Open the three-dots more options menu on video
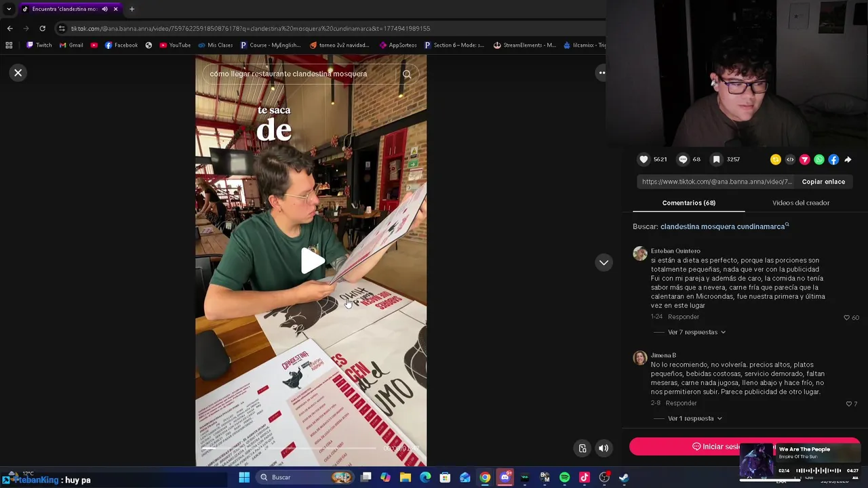This screenshot has width=868, height=488. 601,73
